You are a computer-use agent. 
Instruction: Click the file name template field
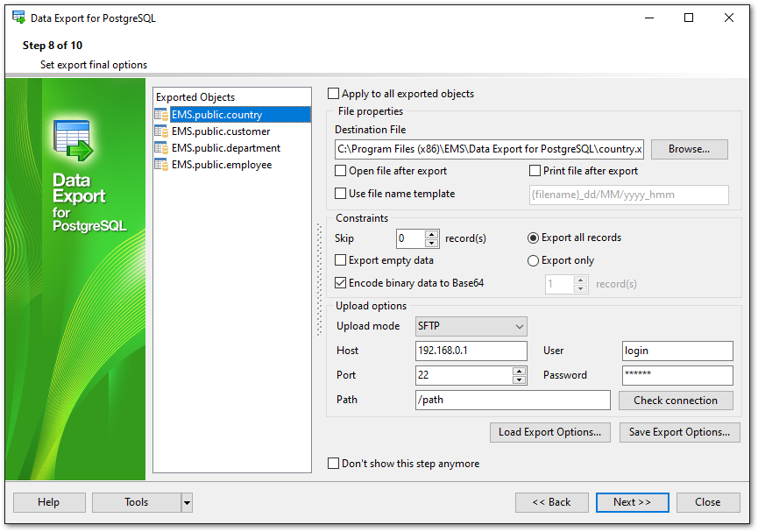629,195
